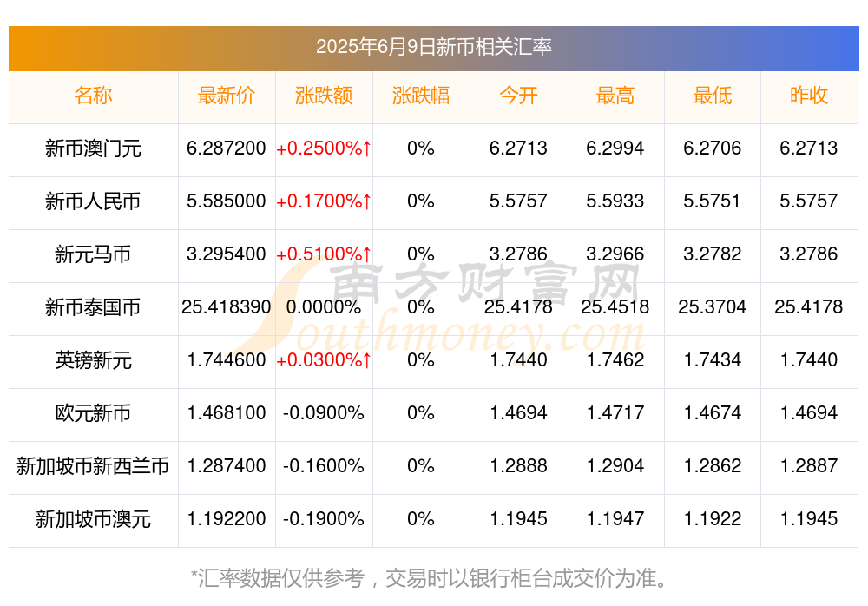Click the 涨跌额 column header
The width and height of the screenshot is (868, 606).
pos(323,96)
